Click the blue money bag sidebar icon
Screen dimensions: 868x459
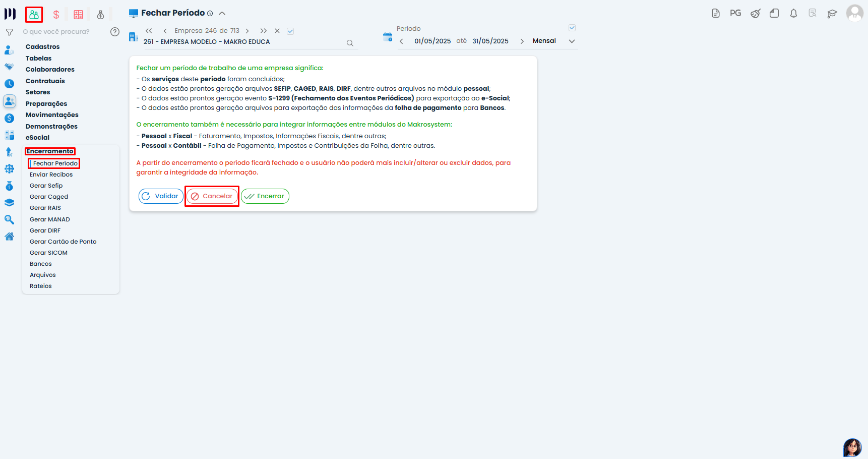click(x=9, y=186)
